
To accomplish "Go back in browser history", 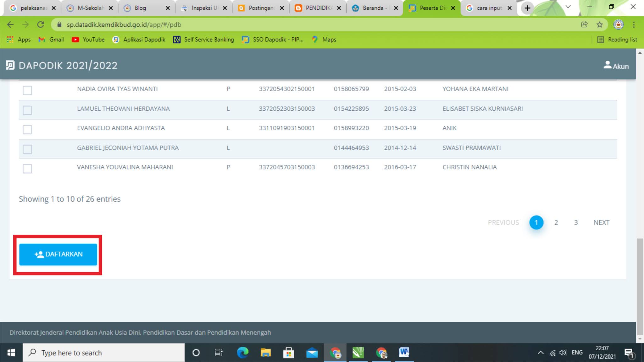I will (x=10, y=25).
